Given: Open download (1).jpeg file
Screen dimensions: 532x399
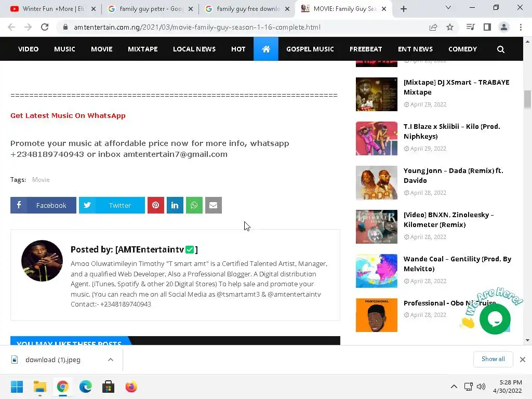Looking at the screenshot, I should [52, 360].
